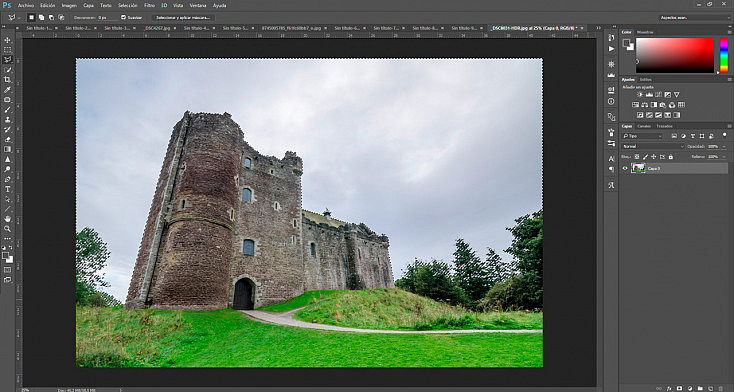Create a new layer from Capas footer

pyautogui.click(x=710, y=388)
